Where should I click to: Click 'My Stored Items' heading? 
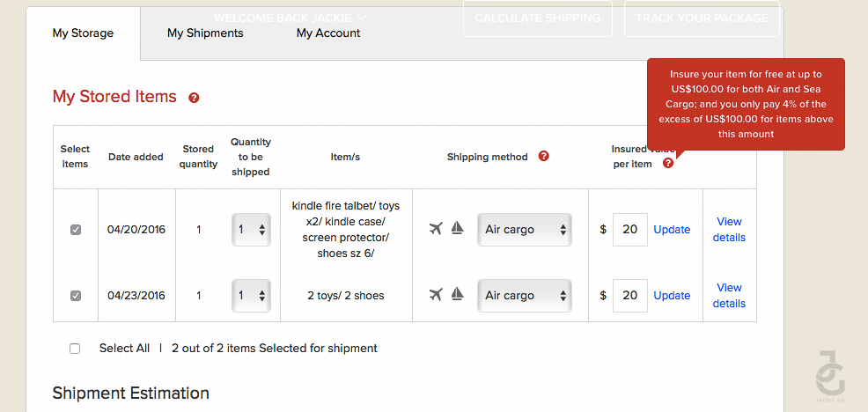(114, 96)
